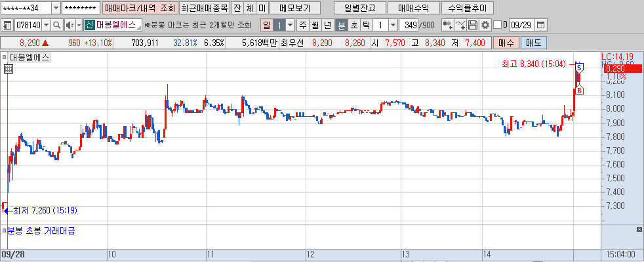Click the add line indicator icon
Image resolution: width=644 pixels, height=262 pixels.
coord(460,25)
